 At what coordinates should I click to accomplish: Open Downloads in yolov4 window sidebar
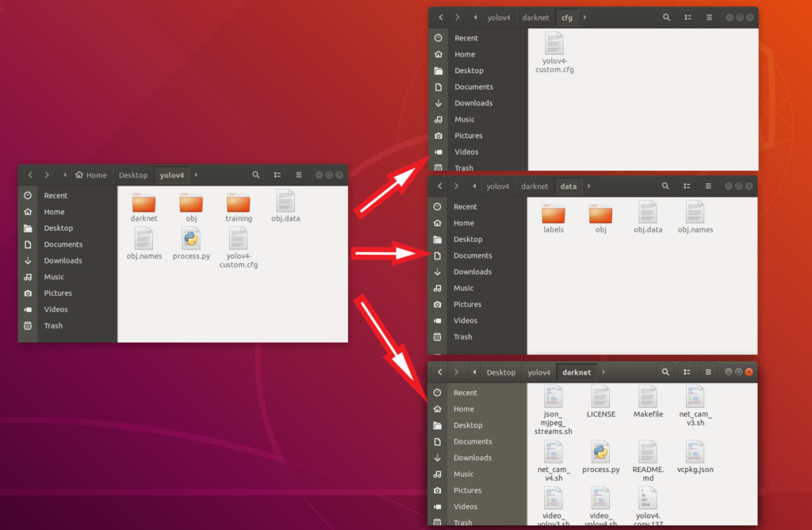point(63,260)
